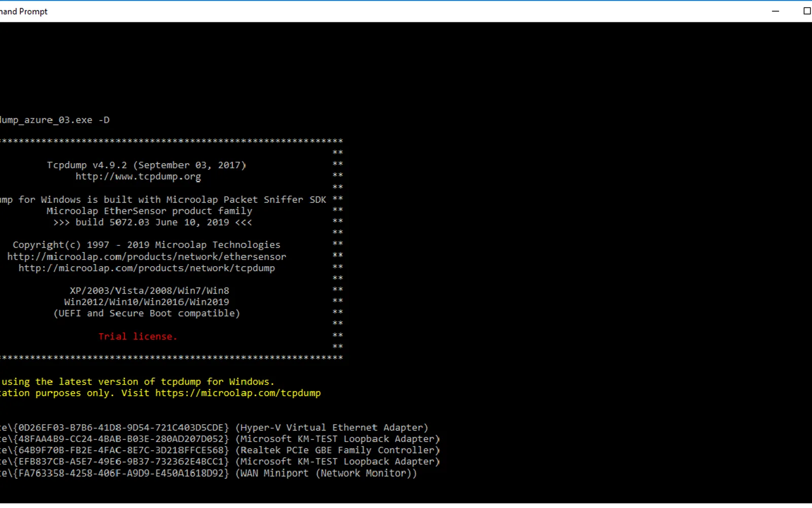Click the 'azure_03.exe -D' command line
Image resolution: width=812 pixels, height=508 pixels.
point(55,120)
